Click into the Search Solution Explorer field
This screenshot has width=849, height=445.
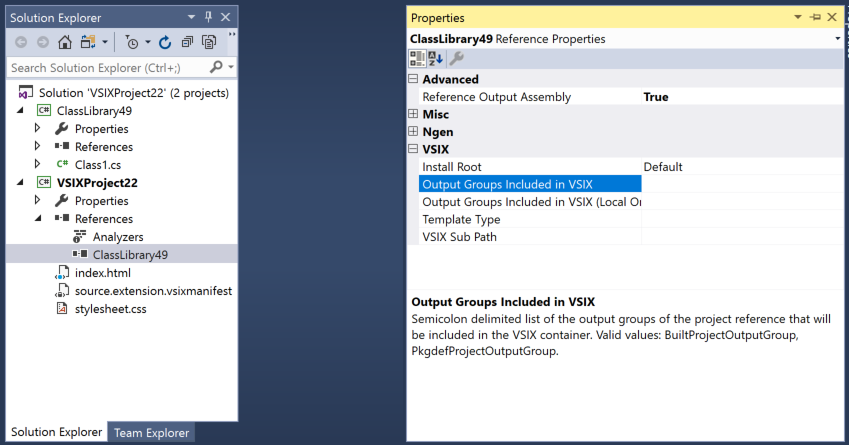(x=108, y=68)
